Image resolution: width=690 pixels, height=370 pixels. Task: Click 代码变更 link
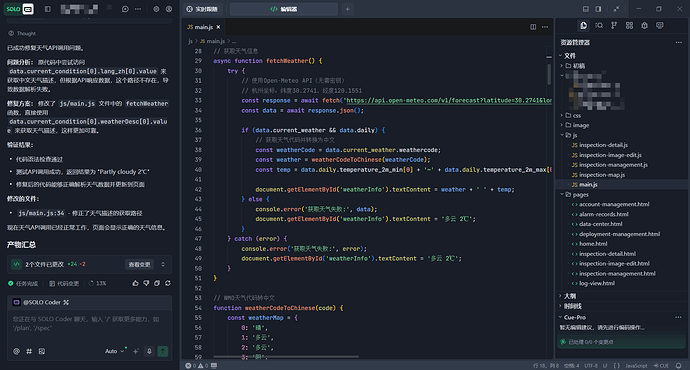coord(64,284)
